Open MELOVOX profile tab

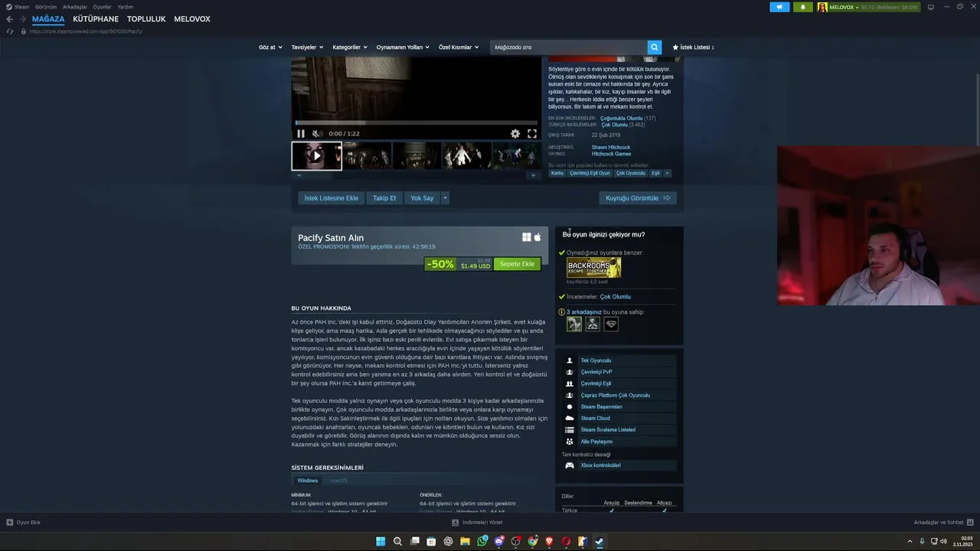[x=192, y=19]
